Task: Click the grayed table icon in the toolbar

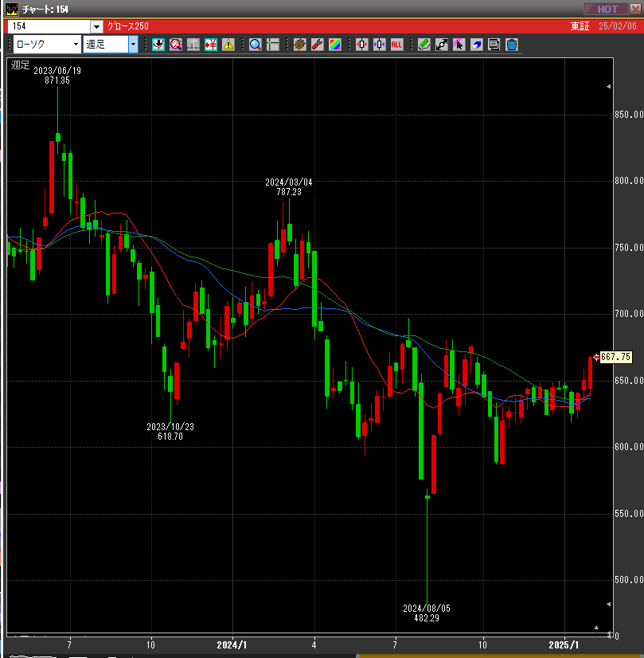Action: click(x=193, y=45)
